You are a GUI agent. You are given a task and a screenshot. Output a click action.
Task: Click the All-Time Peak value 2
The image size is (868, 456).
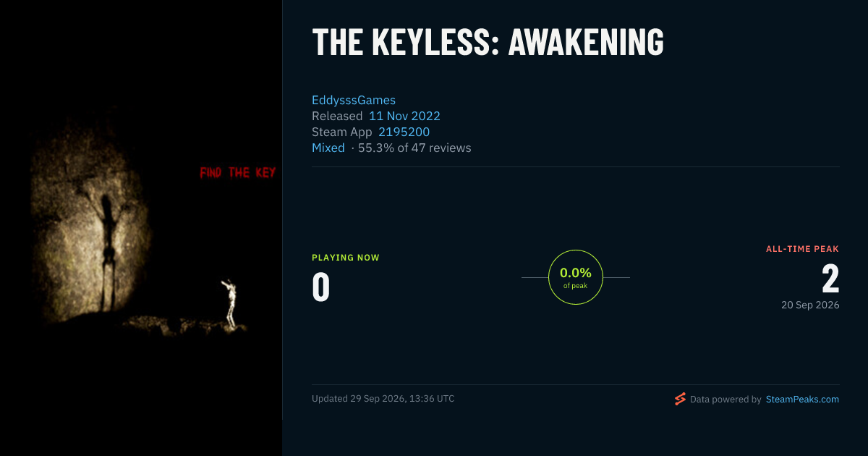click(x=830, y=279)
